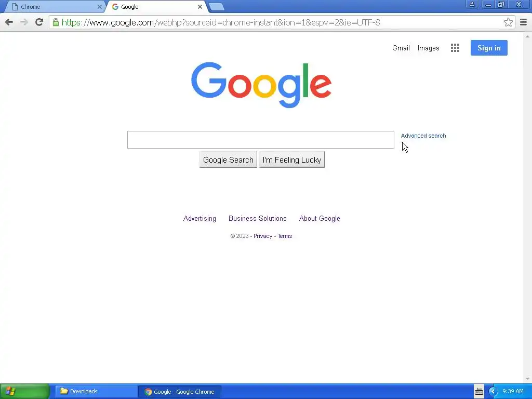Click the scrollbar down arrow
This screenshot has height=399, width=532.
(x=527, y=379)
